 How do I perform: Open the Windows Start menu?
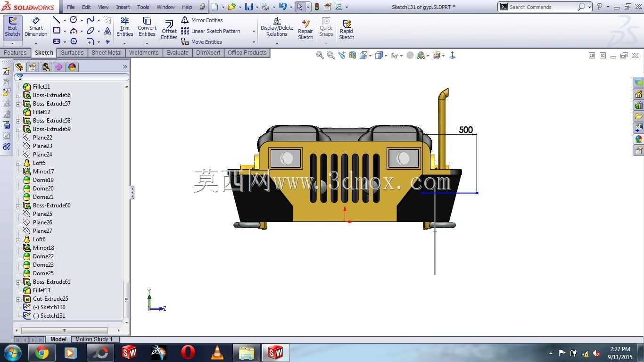click(13, 353)
